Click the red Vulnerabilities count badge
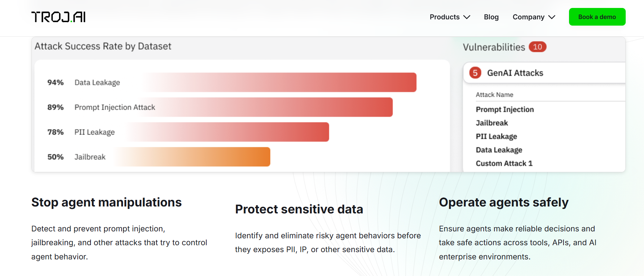 537,47
